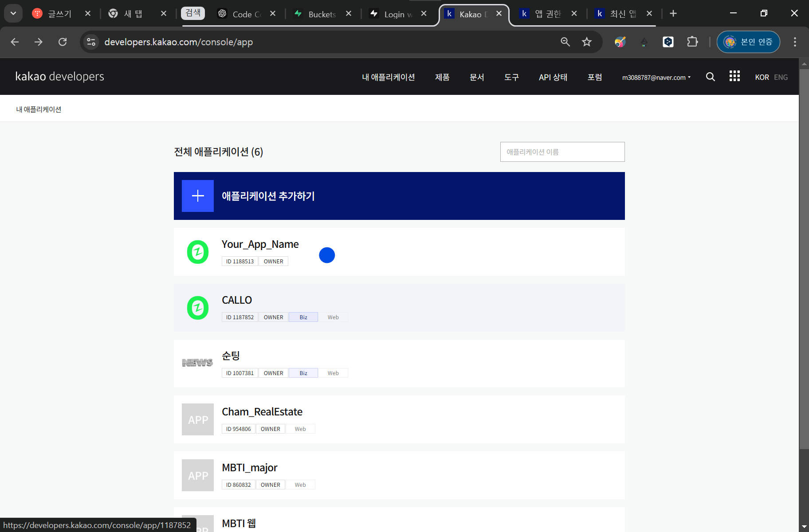The height and width of the screenshot is (532, 809).
Task: Click the zoom magnifier icon in address bar
Action: (565, 42)
